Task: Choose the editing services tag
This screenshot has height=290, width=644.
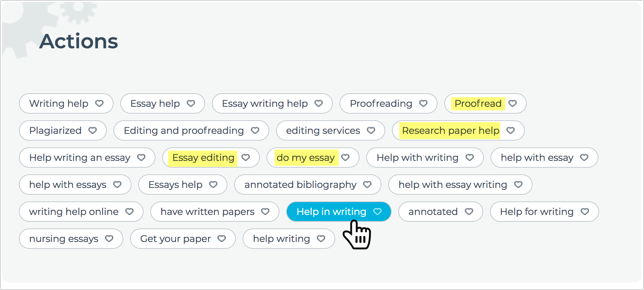Action: click(323, 130)
